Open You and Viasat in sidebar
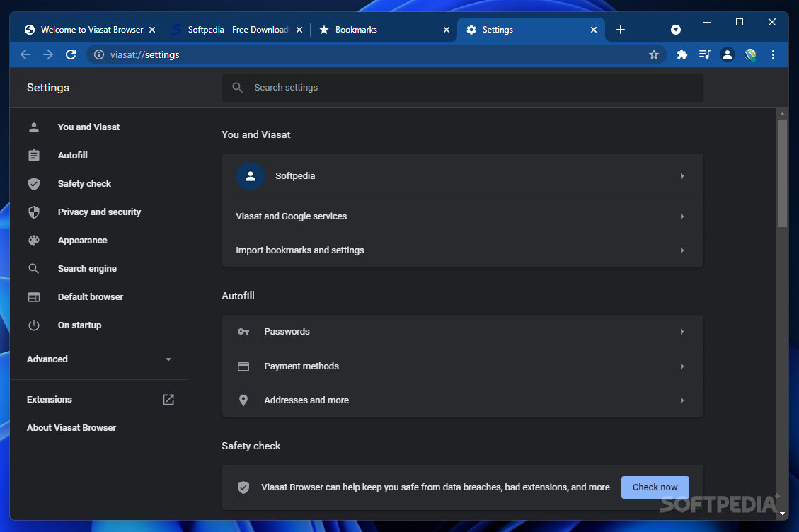This screenshot has width=799, height=532. pos(88,127)
